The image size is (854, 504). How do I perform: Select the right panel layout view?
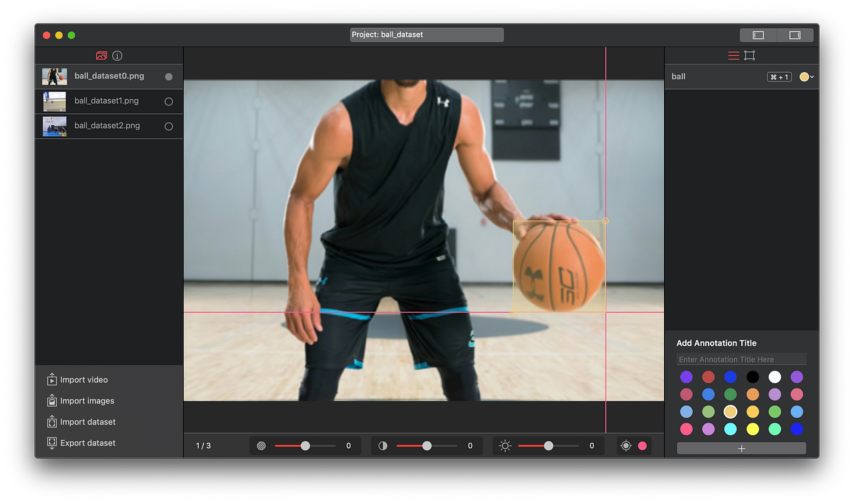(793, 34)
